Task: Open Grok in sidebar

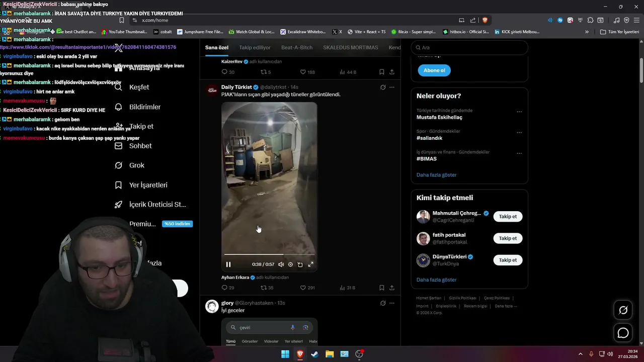Action: (x=130, y=165)
